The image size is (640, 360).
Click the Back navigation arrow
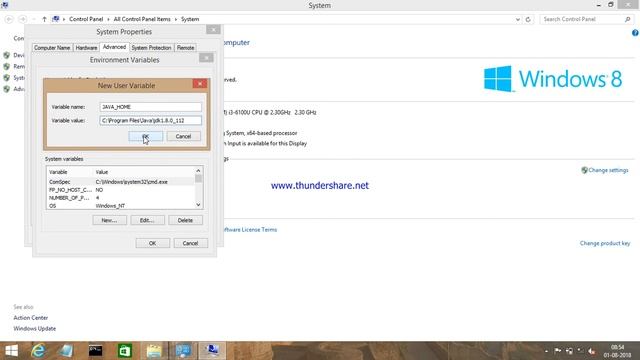click(9, 19)
